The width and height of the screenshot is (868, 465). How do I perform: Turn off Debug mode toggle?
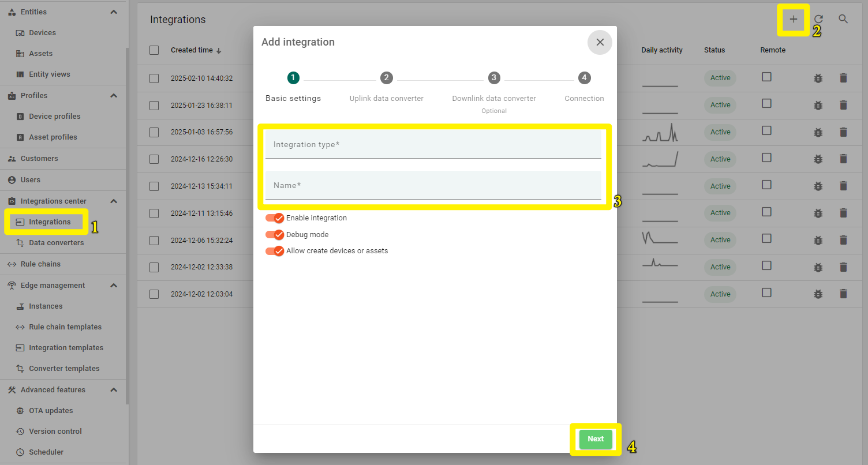pos(275,235)
